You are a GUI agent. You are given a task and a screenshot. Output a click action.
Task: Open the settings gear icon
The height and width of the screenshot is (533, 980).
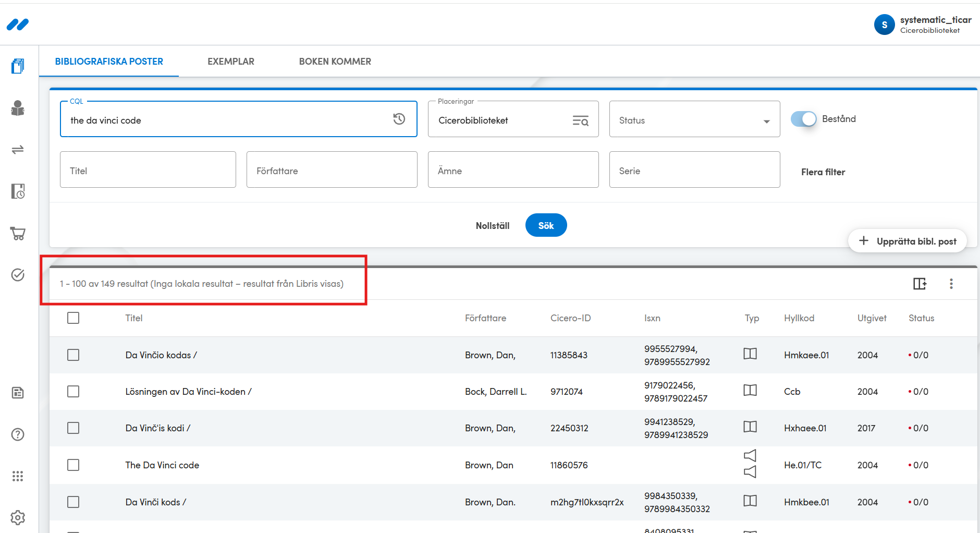pos(18,518)
